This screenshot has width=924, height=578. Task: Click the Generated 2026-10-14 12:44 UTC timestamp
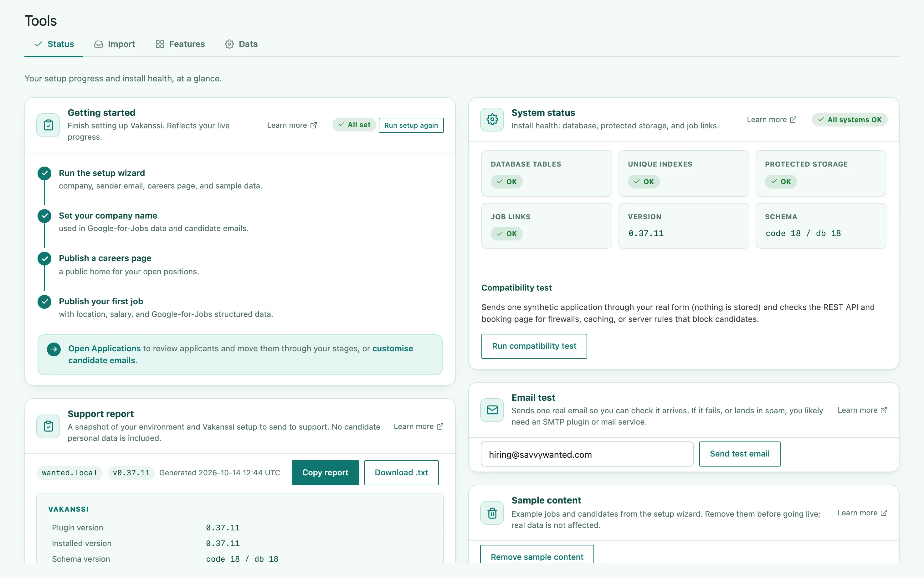220,473
